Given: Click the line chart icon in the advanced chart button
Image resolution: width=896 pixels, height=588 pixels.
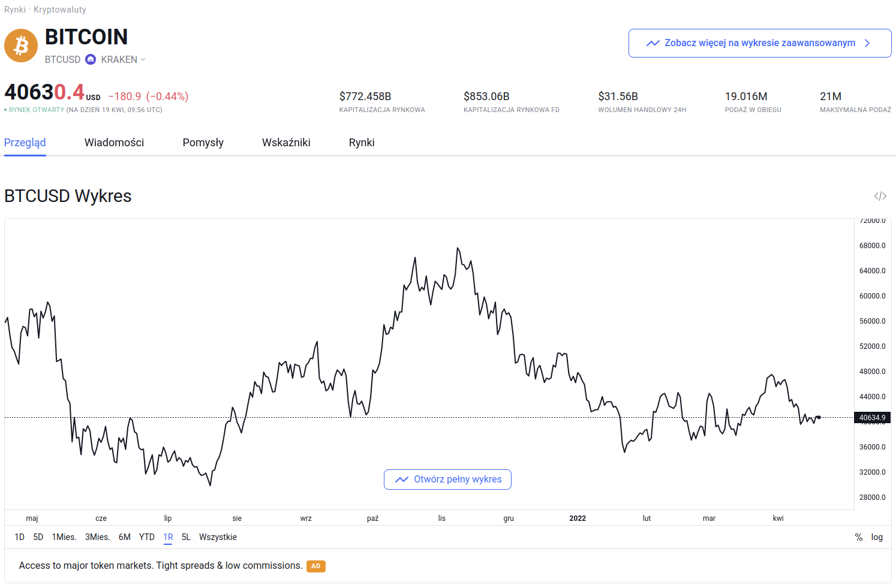Looking at the screenshot, I should pos(653,43).
